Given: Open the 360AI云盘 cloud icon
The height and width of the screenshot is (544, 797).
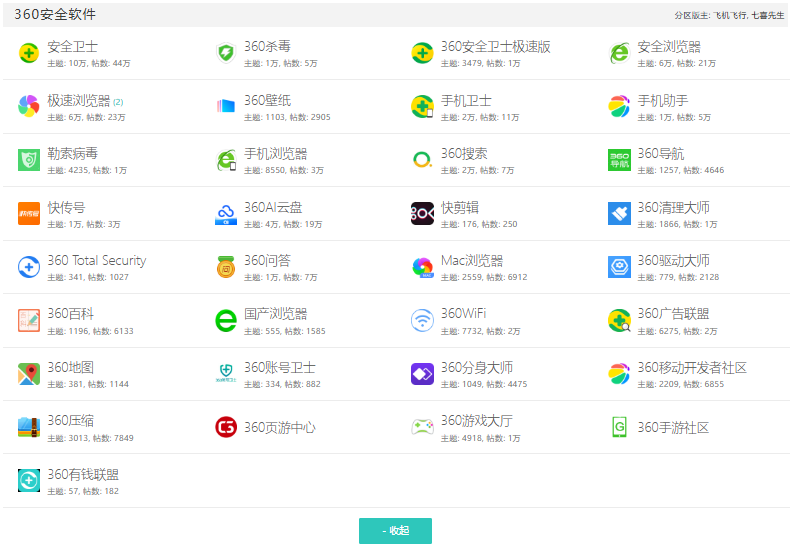Looking at the screenshot, I should click(x=226, y=214).
